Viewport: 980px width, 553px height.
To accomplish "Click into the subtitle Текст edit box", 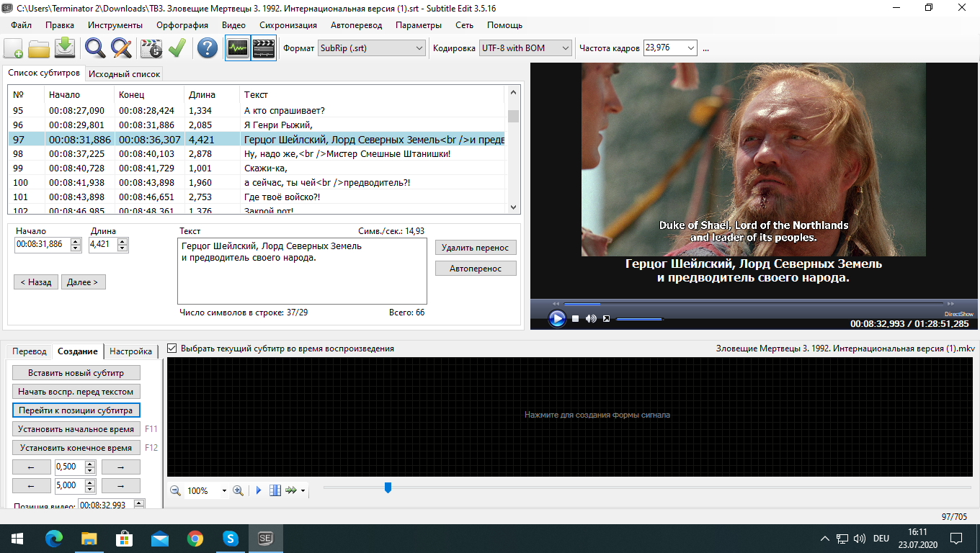I will pos(302,271).
